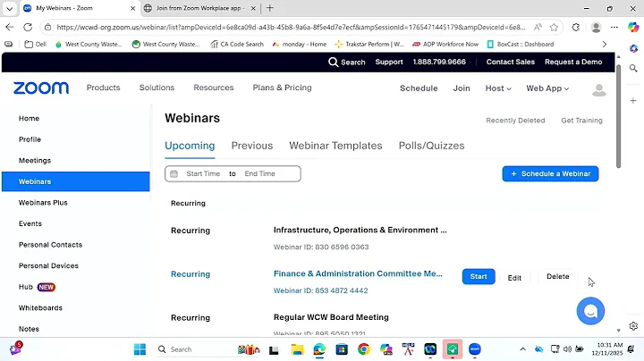
Task: Open the tab list chevron in Edge
Action: [x=10, y=8]
